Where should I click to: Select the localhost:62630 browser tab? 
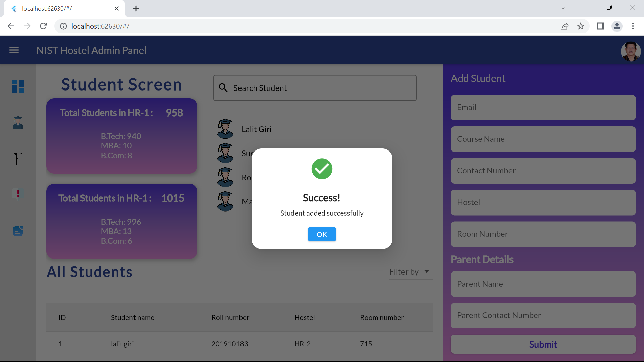(x=60, y=8)
